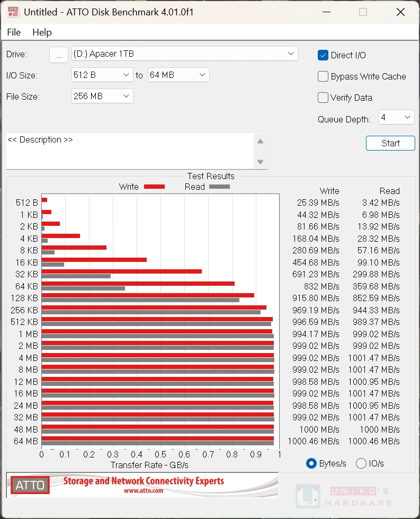Expand the minimum I/O Size 512 B dropdown
420x519 pixels.
[102, 75]
